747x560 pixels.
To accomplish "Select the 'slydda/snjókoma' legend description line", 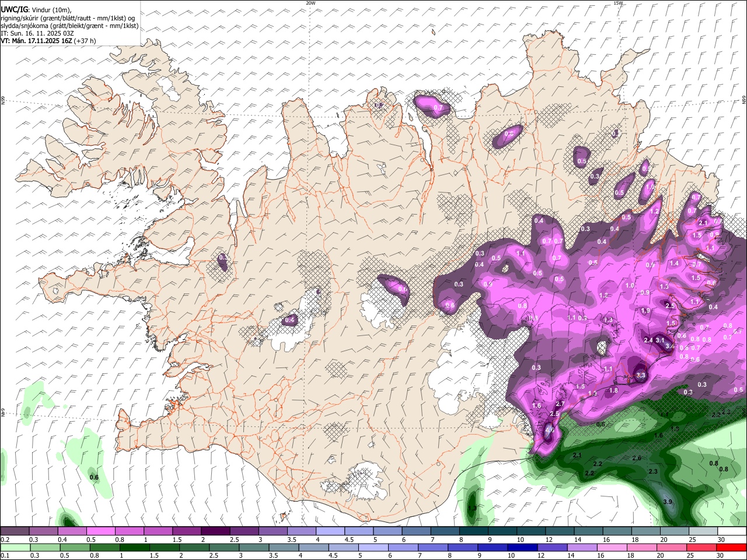I will click(69, 26).
